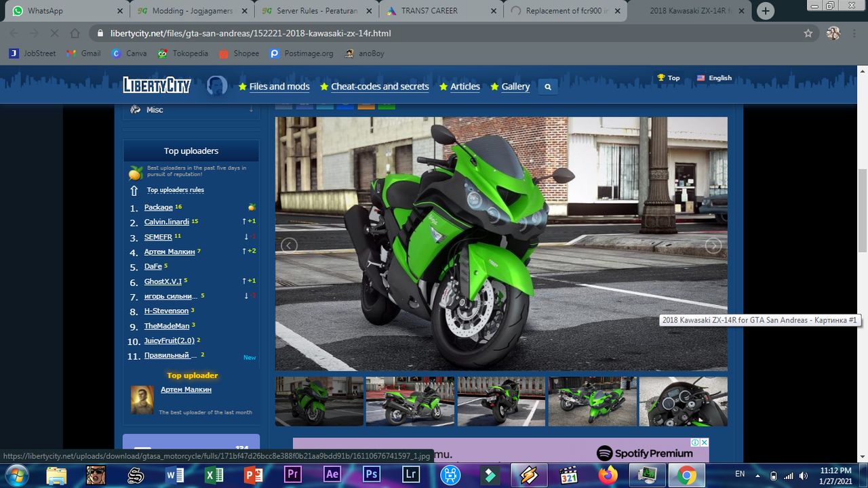Select the dashboard gauges thumbnail

pyautogui.click(x=684, y=402)
